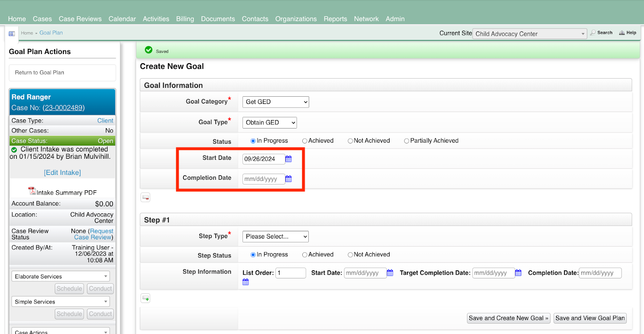Expand the Elaborate Services dropdown
644x334 pixels.
click(x=61, y=276)
